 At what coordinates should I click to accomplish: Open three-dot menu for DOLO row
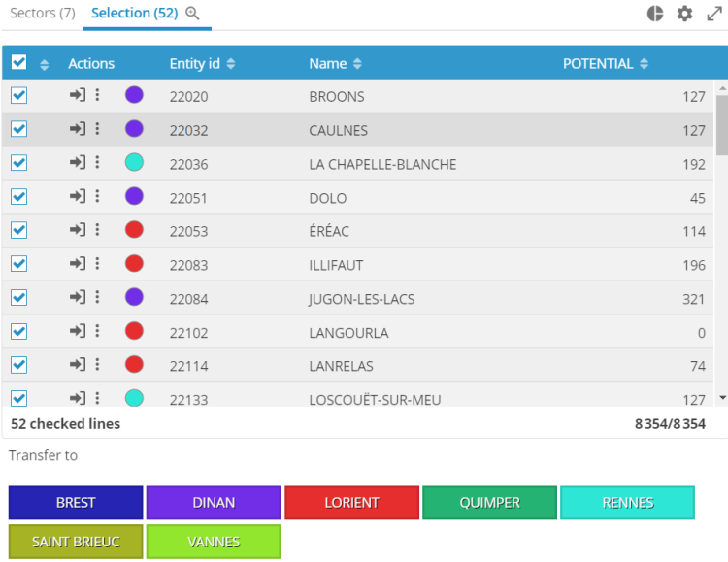[x=97, y=196]
